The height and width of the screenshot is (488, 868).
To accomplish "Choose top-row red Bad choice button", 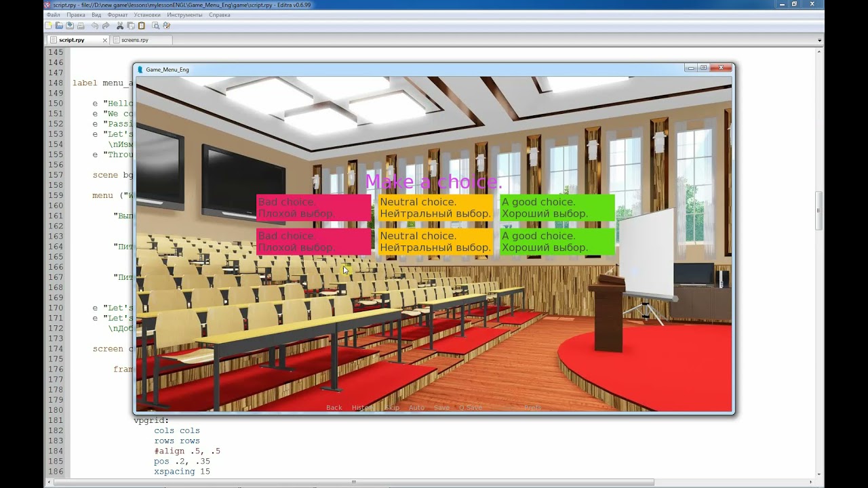I will 314,207.
